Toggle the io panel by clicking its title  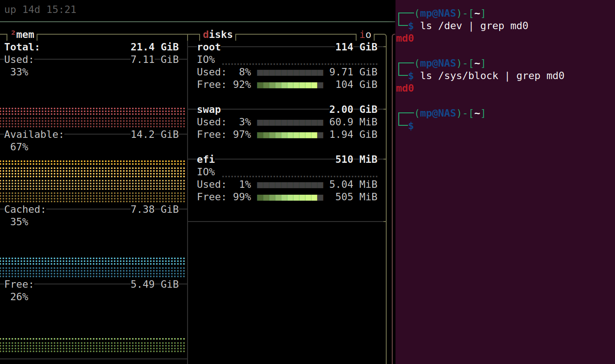(365, 34)
